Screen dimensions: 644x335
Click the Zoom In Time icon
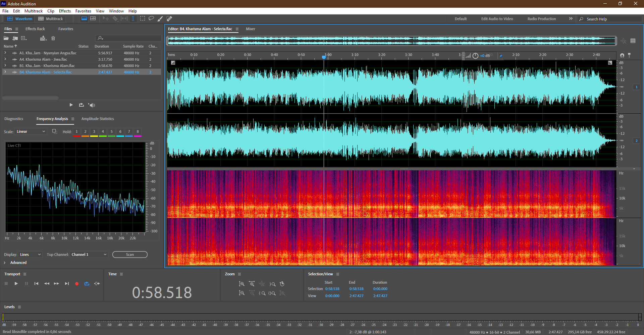pyautogui.click(x=252, y=284)
